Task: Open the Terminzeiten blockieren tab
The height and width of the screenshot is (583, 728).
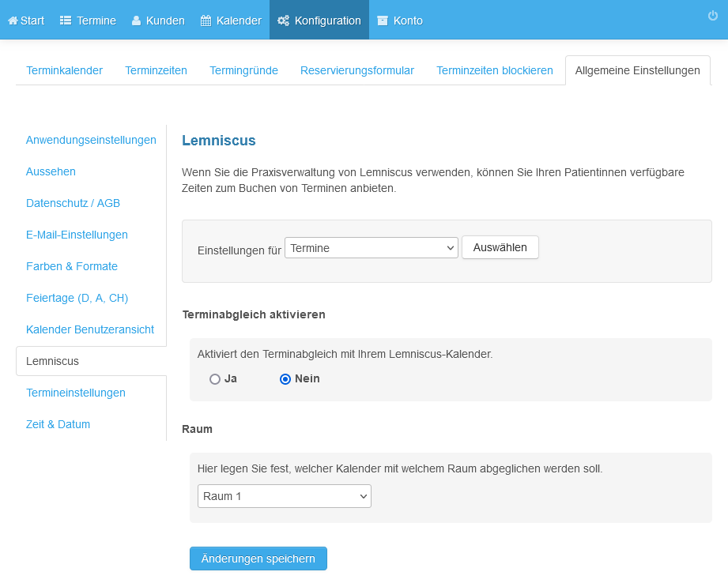Action: (495, 70)
